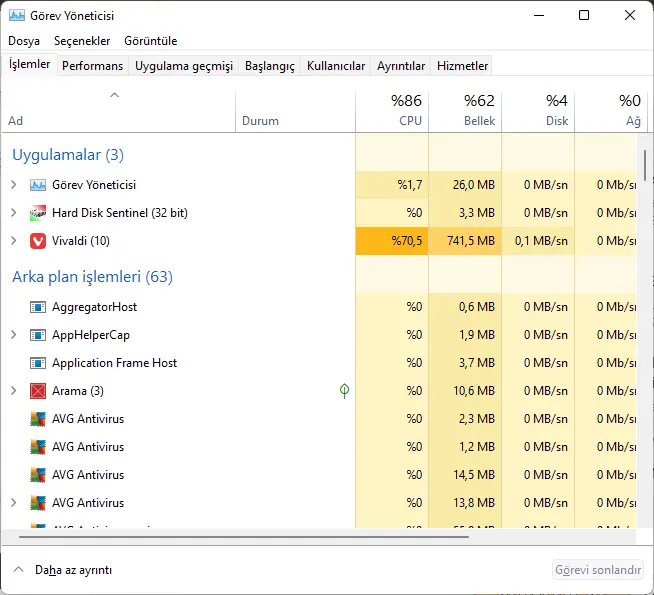Sort processes by the Ad column header
This screenshot has width=654, height=595.
point(118,111)
